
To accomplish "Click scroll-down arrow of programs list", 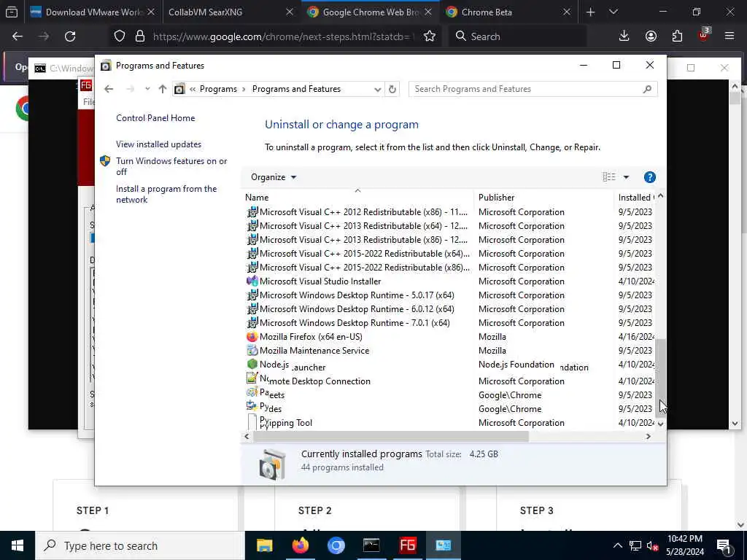I will click(x=660, y=424).
